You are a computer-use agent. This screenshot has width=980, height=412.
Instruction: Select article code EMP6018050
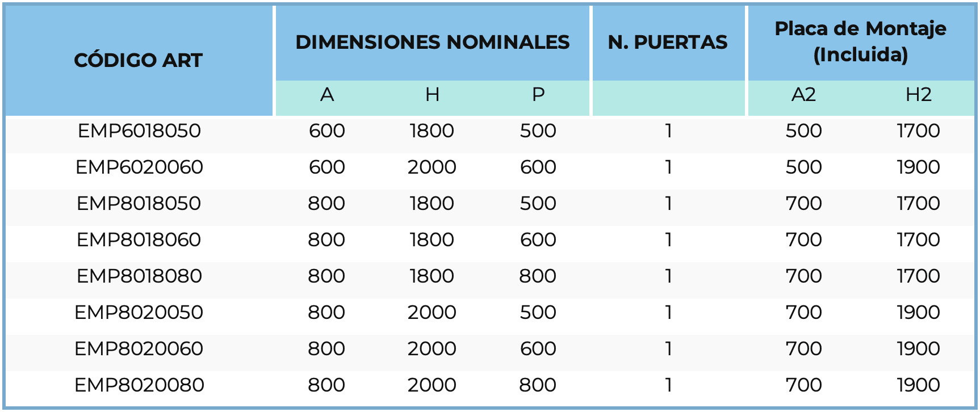coord(139,131)
